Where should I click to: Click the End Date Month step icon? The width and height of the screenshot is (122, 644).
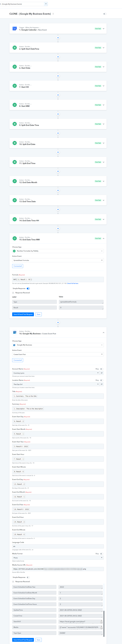coord(15,181)
